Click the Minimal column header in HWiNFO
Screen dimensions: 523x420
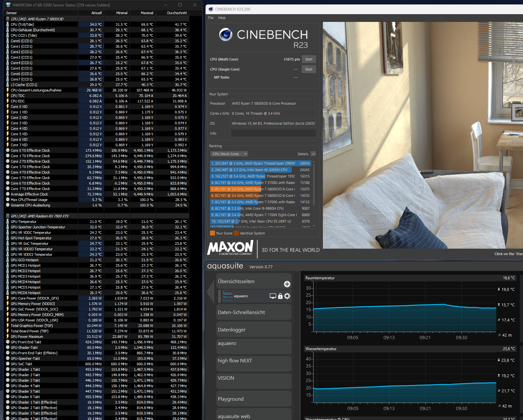tap(117, 13)
